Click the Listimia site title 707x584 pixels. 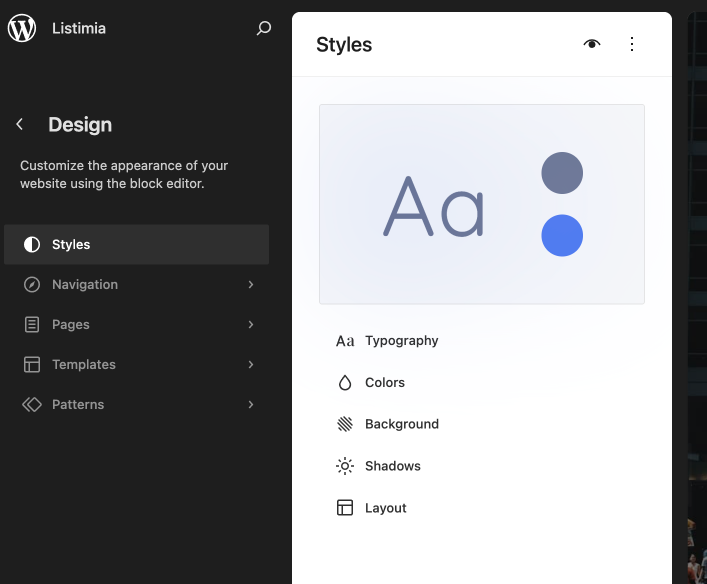79,28
